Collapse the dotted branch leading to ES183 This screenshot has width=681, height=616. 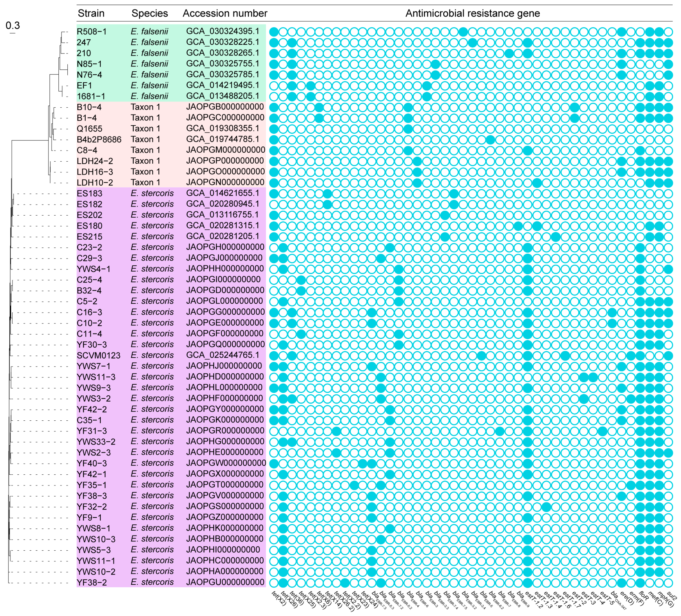click(x=42, y=194)
